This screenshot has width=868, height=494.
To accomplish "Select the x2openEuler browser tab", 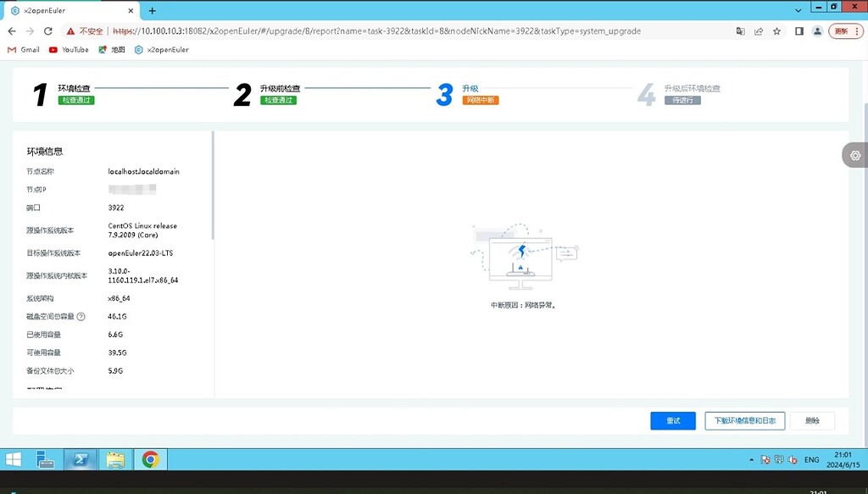I will [68, 11].
